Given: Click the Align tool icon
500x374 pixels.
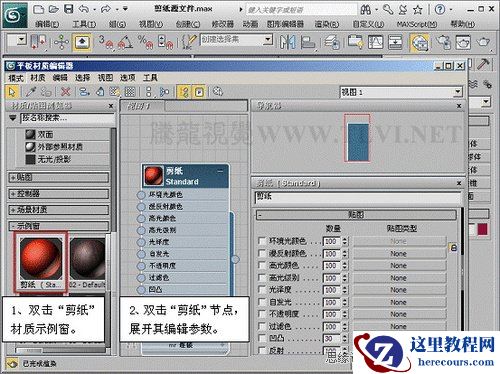Looking at the screenshot, I should point(308,42).
